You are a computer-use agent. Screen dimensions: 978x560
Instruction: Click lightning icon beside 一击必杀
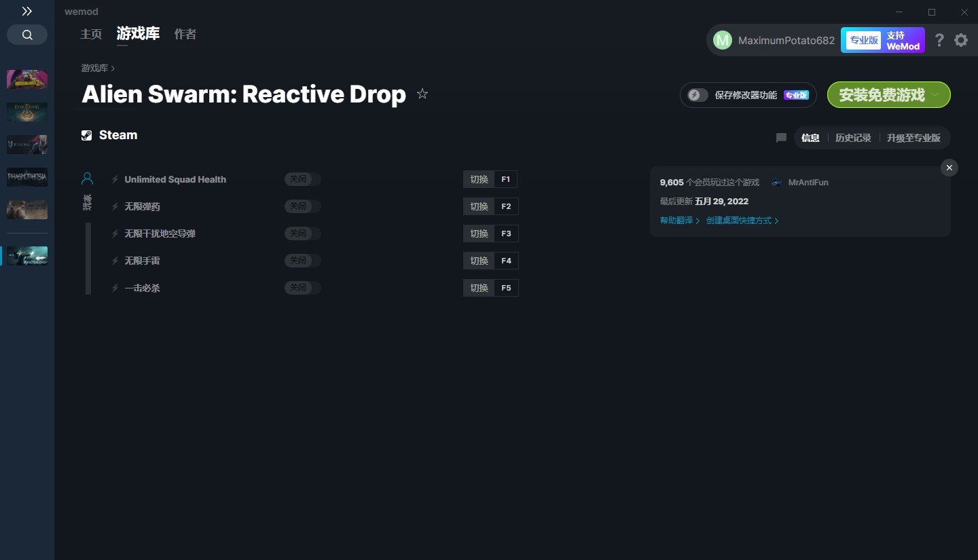pyautogui.click(x=115, y=288)
